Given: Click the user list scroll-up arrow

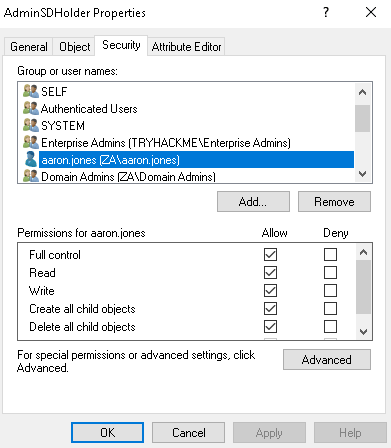Looking at the screenshot, I should (x=363, y=92).
